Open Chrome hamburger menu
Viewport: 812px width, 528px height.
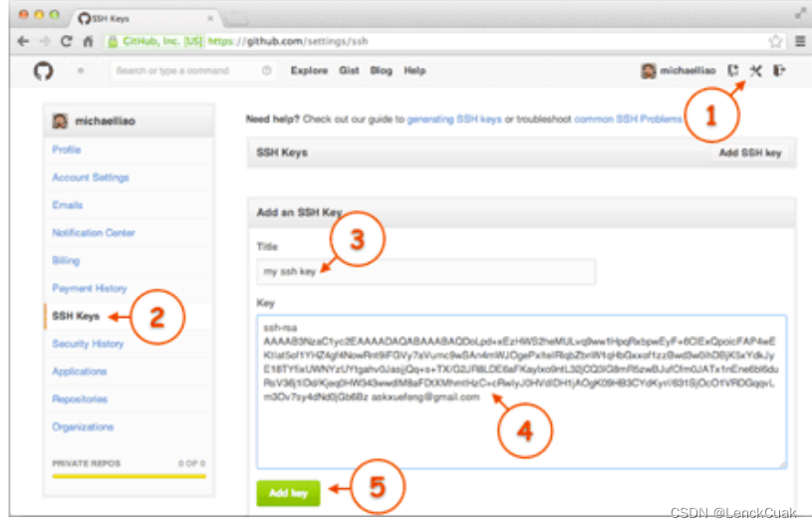tap(800, 41)
